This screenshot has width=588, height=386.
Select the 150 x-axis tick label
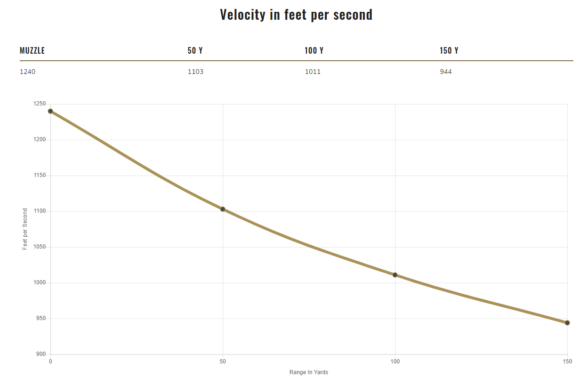coord(567,362)
